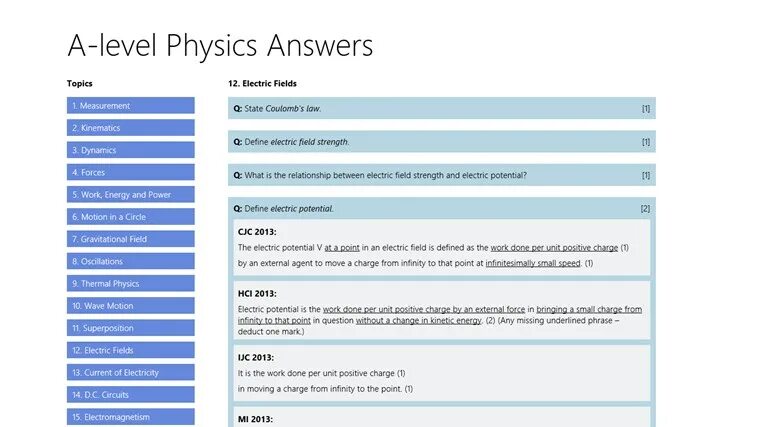
Task: Expand the State Coulomb's law question
Action: click(441, 108)
